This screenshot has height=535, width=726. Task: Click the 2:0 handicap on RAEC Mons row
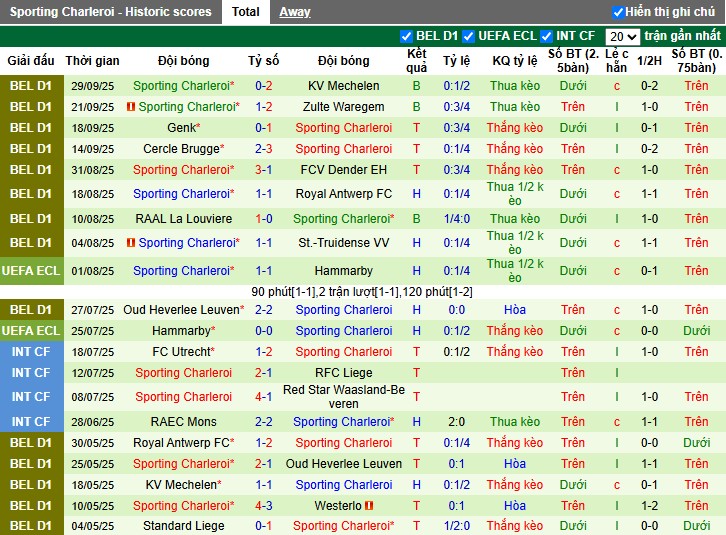pyautogui.click(x=457, y=422)
